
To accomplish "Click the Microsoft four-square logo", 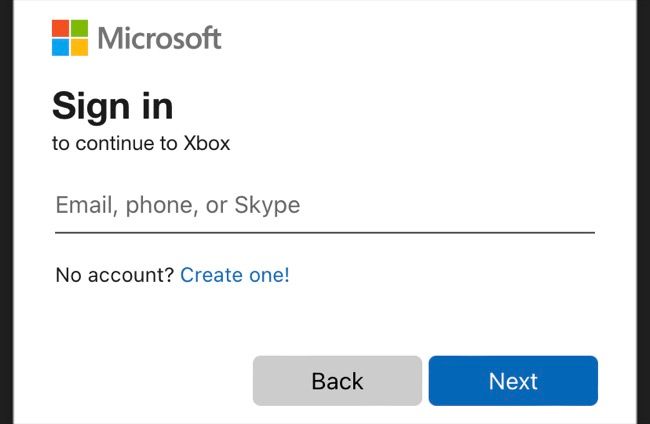I will (69, 37).
